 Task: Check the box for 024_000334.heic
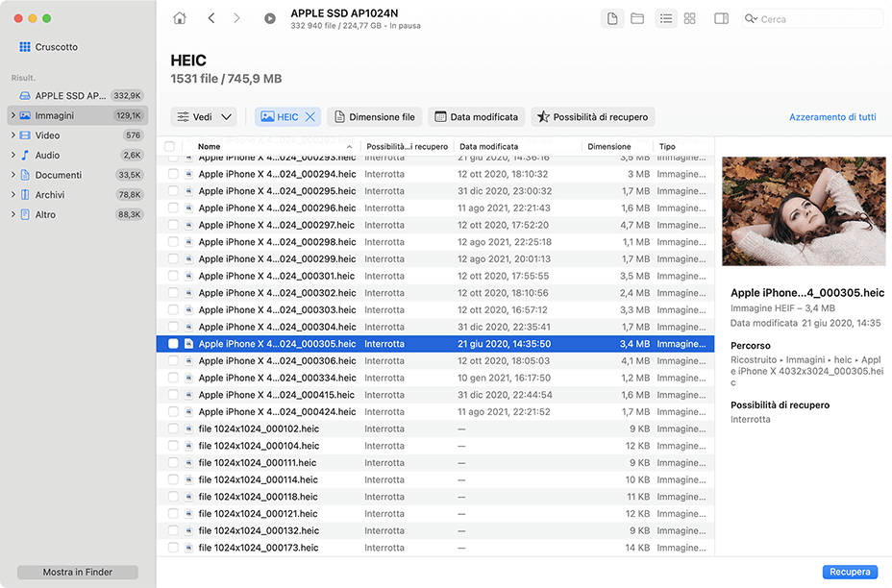click(173, 378)
